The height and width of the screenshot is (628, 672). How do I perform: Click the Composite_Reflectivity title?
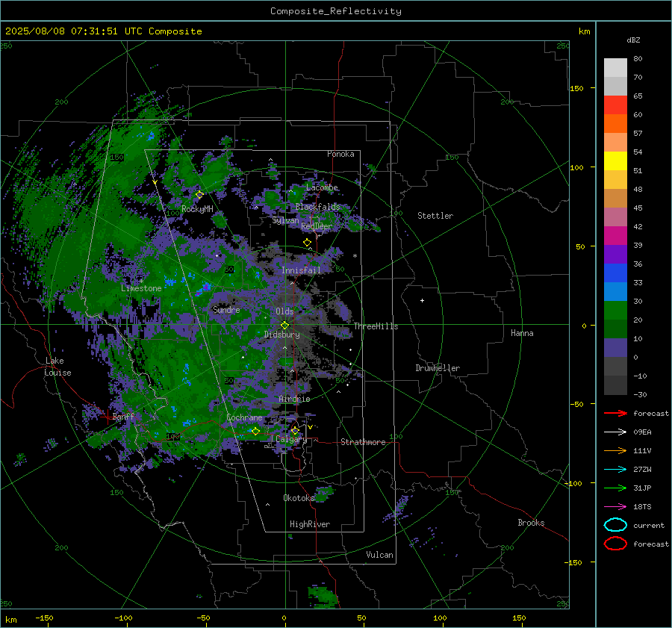(336, 11)
